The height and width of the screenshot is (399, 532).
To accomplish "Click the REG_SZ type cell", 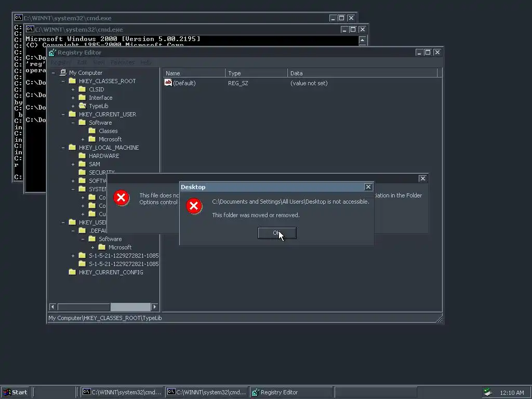I will (238, 83).
